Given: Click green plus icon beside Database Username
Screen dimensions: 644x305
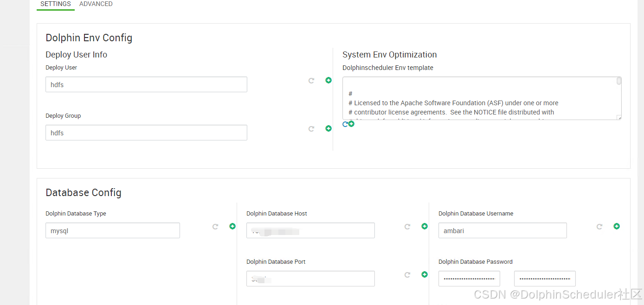Looking at the screenshot, I should (x=617, y=226).
